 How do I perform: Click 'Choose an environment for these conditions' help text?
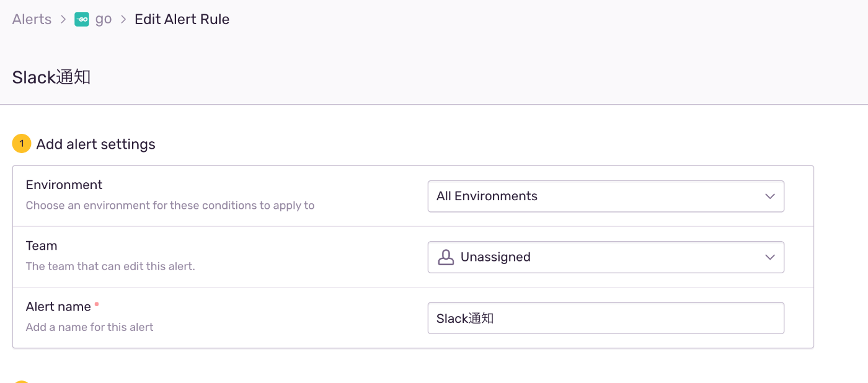170,205
